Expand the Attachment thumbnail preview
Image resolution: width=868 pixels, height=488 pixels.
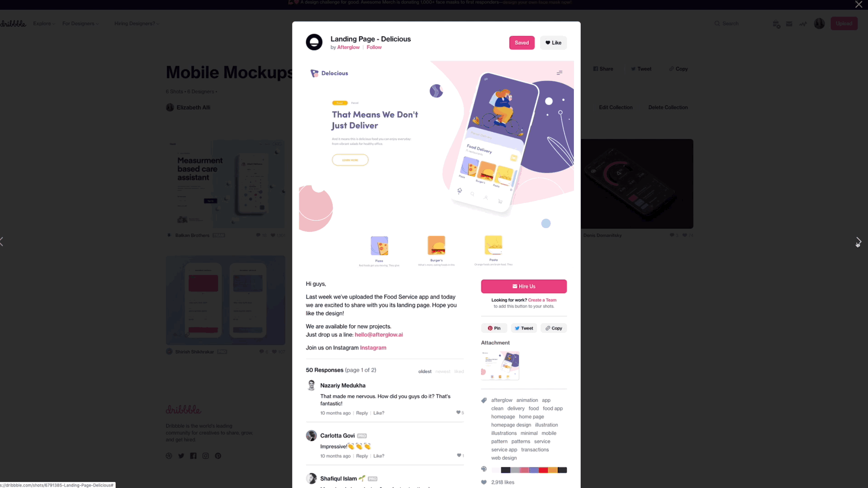coord(500,365)
